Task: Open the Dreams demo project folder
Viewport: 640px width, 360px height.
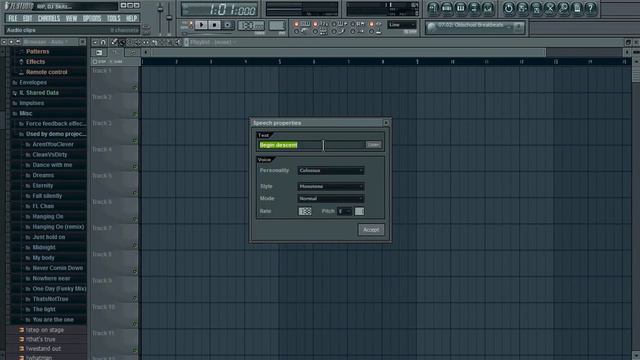Action: coord(43,176)
